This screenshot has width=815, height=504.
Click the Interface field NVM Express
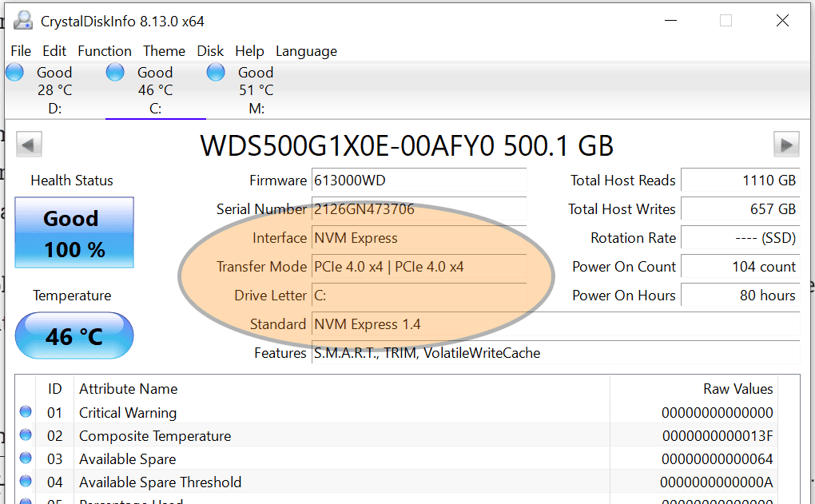pos(419,238)
